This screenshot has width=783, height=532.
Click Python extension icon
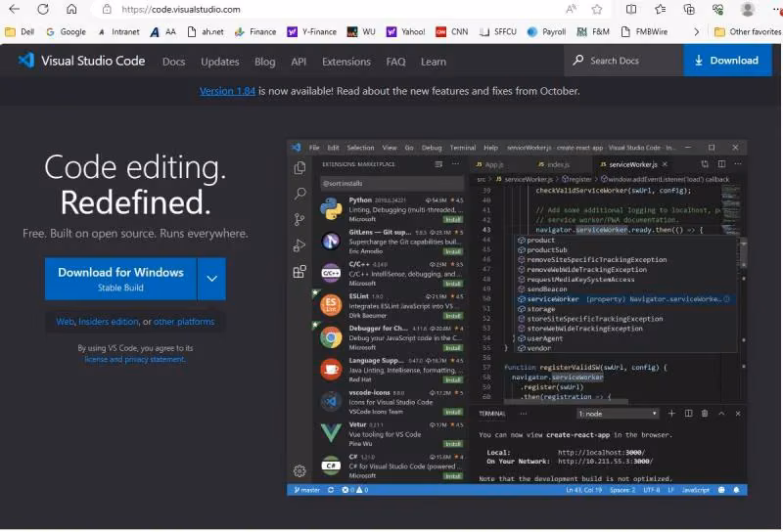coord(331,209)
